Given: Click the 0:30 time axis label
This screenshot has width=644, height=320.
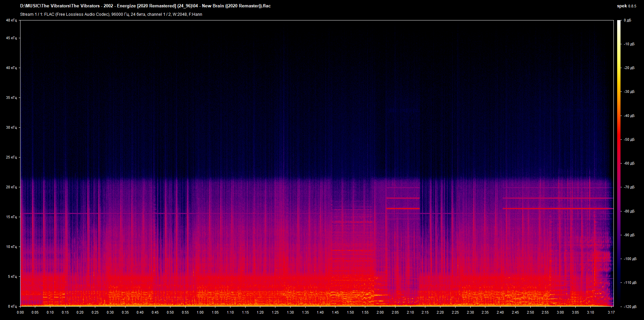Looking at the screenshot, I should pos(110,312).
